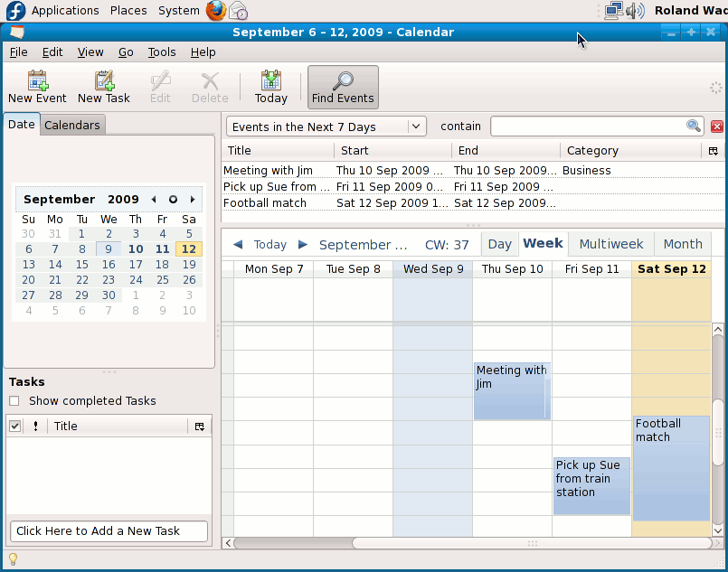Click the New Event toolbar icon
This screenshot has width=728, height=572.
point(37,88)
